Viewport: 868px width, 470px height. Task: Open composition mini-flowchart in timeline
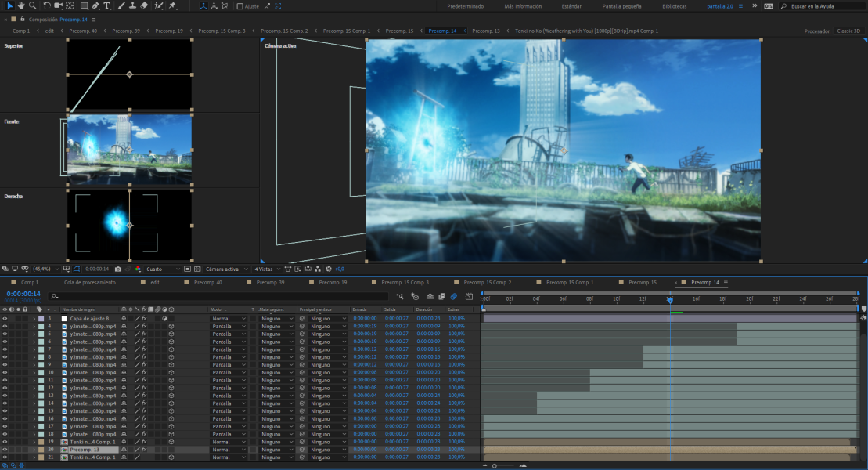(x=399, y=297)
